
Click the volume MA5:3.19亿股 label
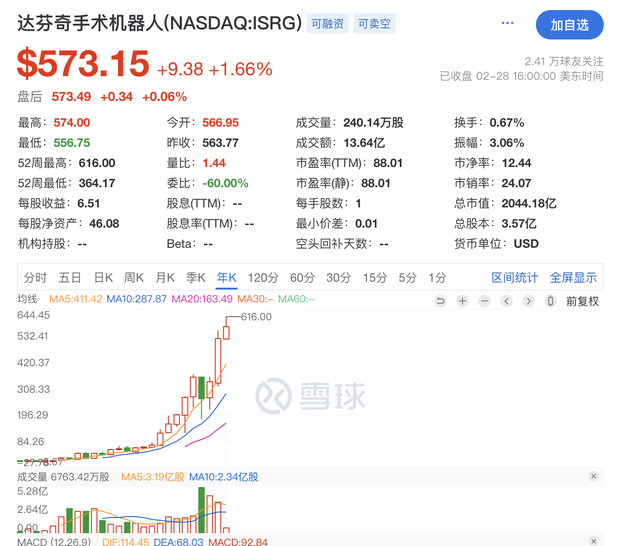(153, 477)
